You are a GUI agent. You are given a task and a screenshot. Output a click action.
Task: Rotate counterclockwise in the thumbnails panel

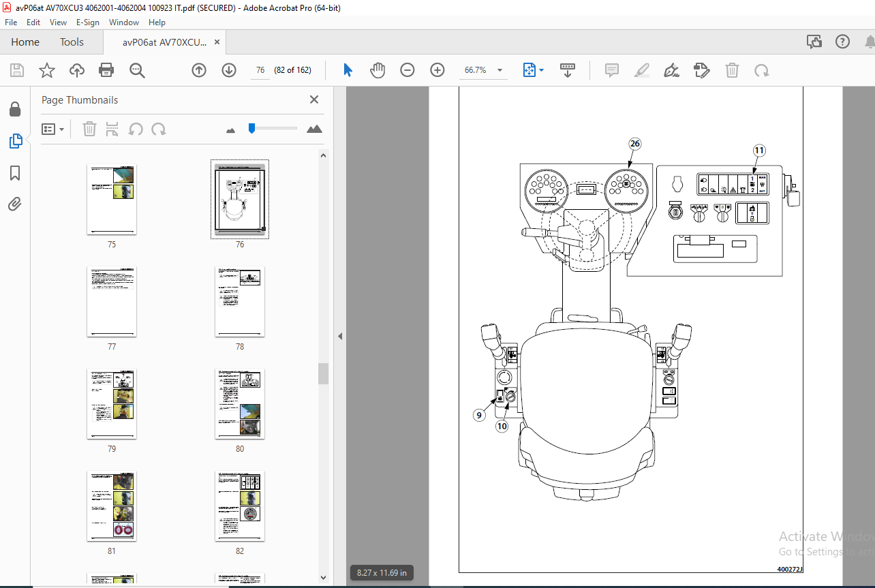136,129
